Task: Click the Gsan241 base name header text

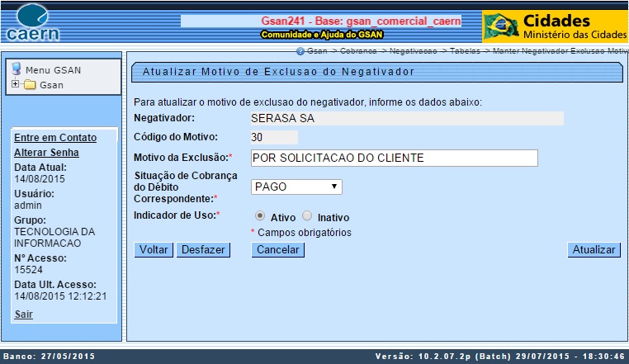Action: [x=361, y=21]
